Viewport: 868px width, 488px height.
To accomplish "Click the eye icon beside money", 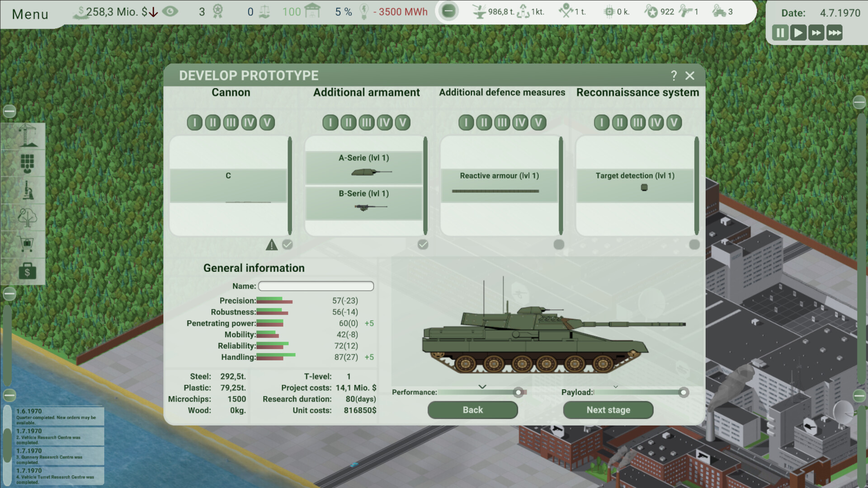I will (170, 11).
